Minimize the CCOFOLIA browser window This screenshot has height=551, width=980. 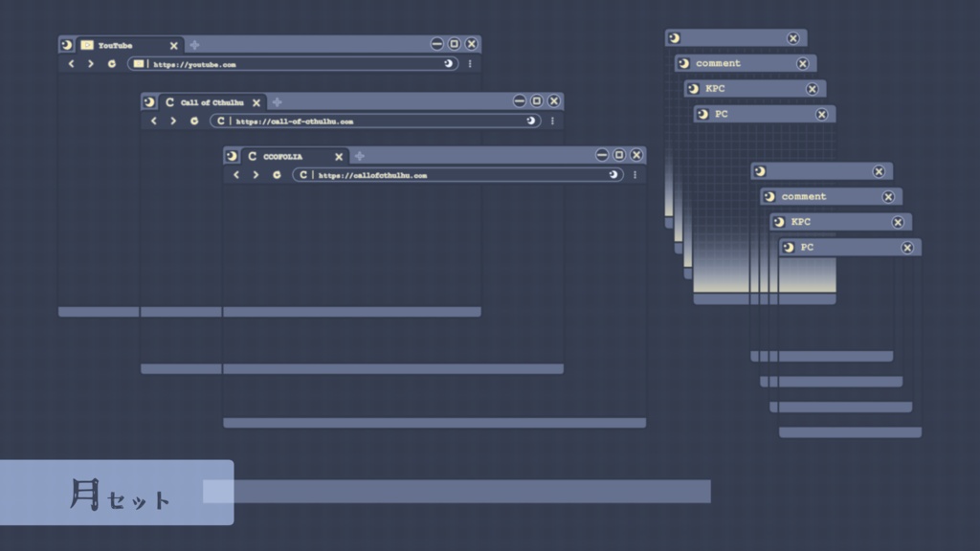tap(602, 155)
